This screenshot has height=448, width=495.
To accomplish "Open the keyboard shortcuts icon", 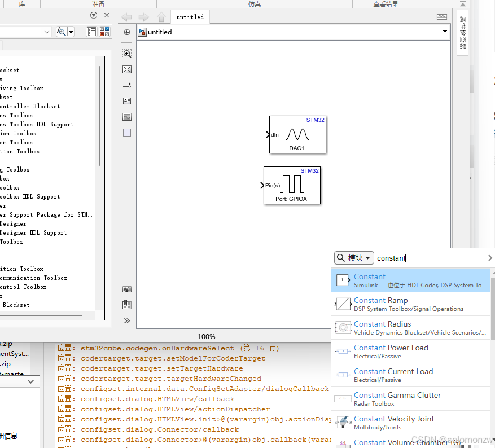I will [x=441, y=17].
